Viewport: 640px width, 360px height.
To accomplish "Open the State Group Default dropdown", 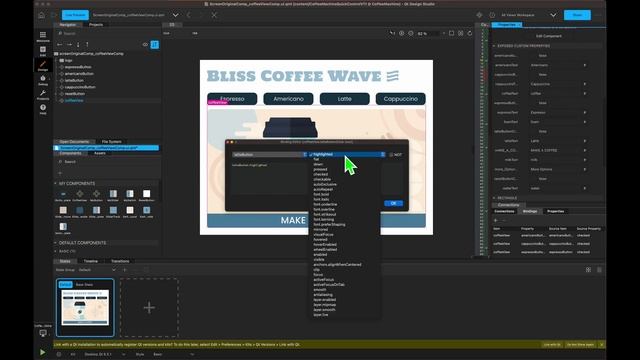I will (97, 270).
